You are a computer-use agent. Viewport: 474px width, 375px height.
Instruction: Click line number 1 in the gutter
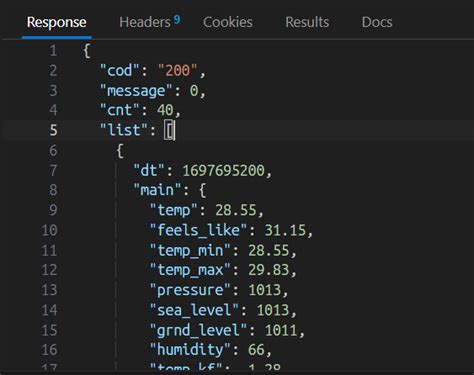click(53, 51)
